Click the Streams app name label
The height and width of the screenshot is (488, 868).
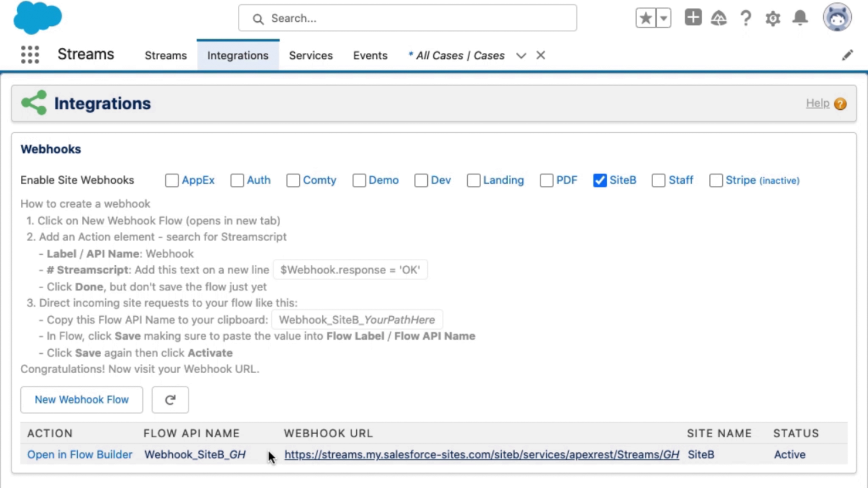86,54
